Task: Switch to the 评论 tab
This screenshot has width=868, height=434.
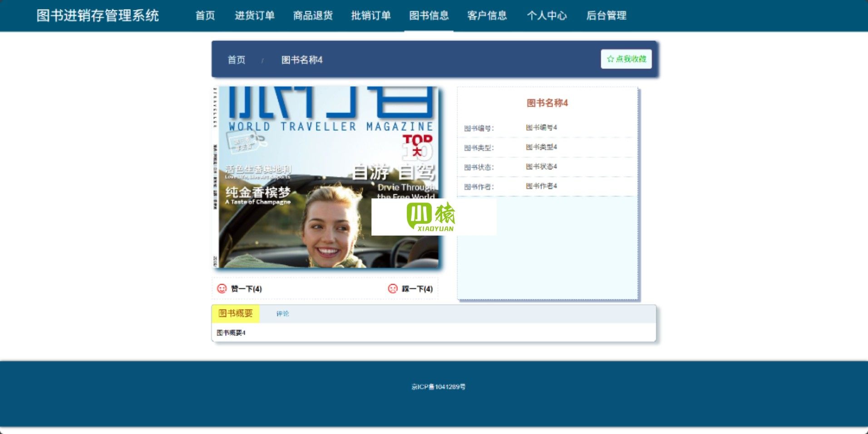Action: [282, 314]
